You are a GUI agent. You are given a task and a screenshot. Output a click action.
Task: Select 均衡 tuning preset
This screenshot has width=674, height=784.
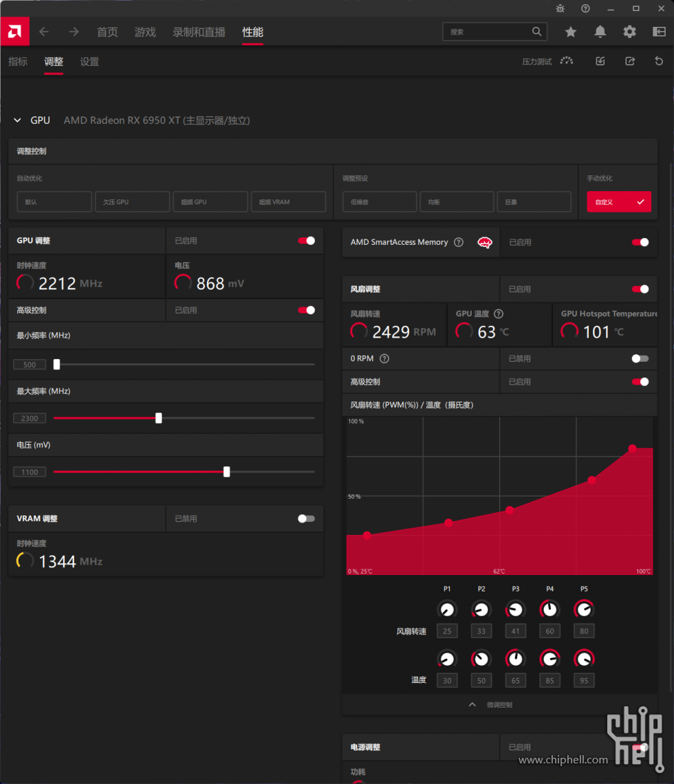tap(457, 202)
